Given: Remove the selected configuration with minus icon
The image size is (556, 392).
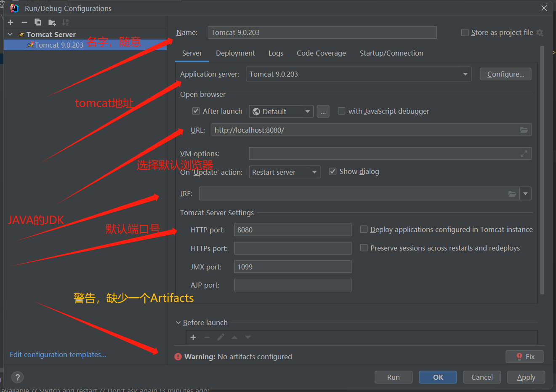Looking at the screenshot, I should tap(24, 22).
